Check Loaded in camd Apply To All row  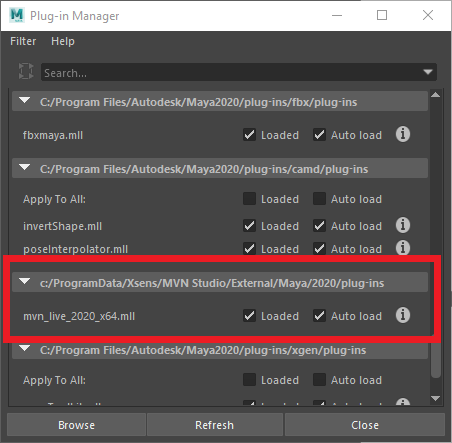(249, 199)
